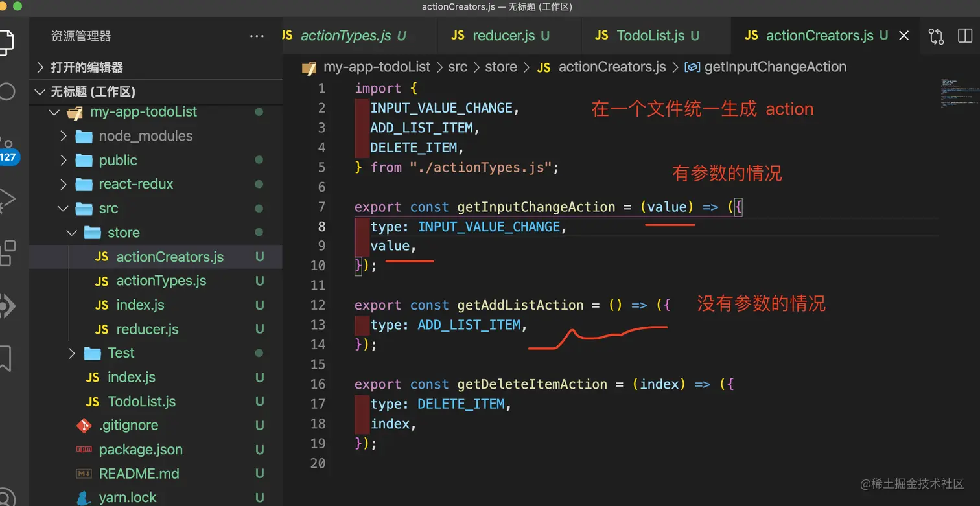Open index.js listed below the Test folder
This screenshot has height=506, width=980.
[132, 377]
